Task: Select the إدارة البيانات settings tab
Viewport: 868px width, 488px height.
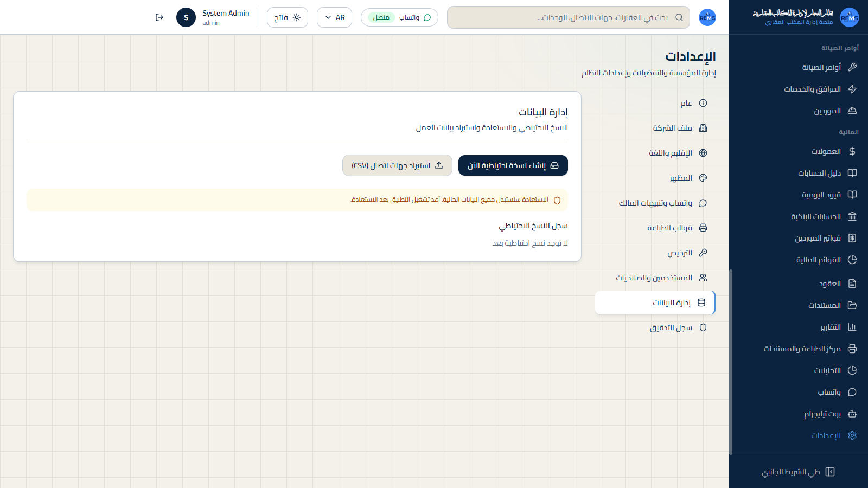Action: click(655, 303)
